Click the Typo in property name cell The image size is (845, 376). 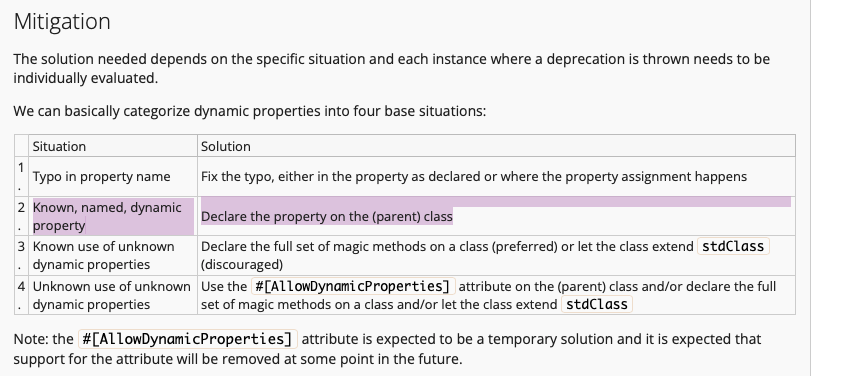101,177
